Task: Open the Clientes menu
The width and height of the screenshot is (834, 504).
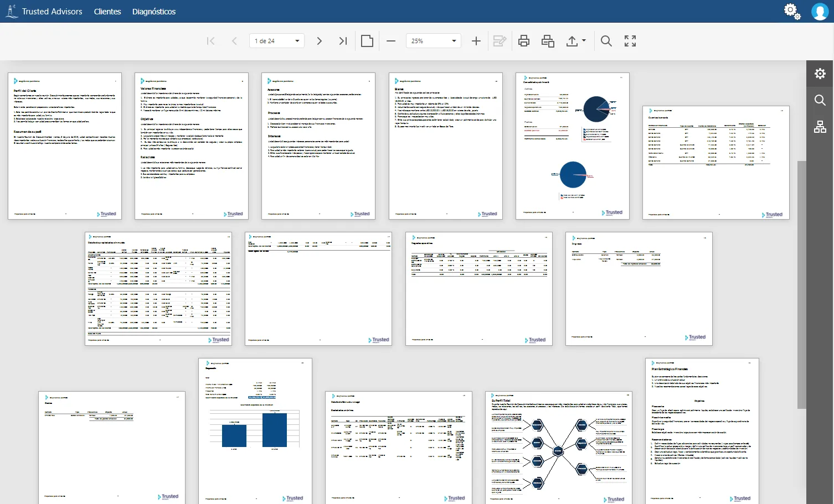Action: pyautogui.click(x=107, y=12)
